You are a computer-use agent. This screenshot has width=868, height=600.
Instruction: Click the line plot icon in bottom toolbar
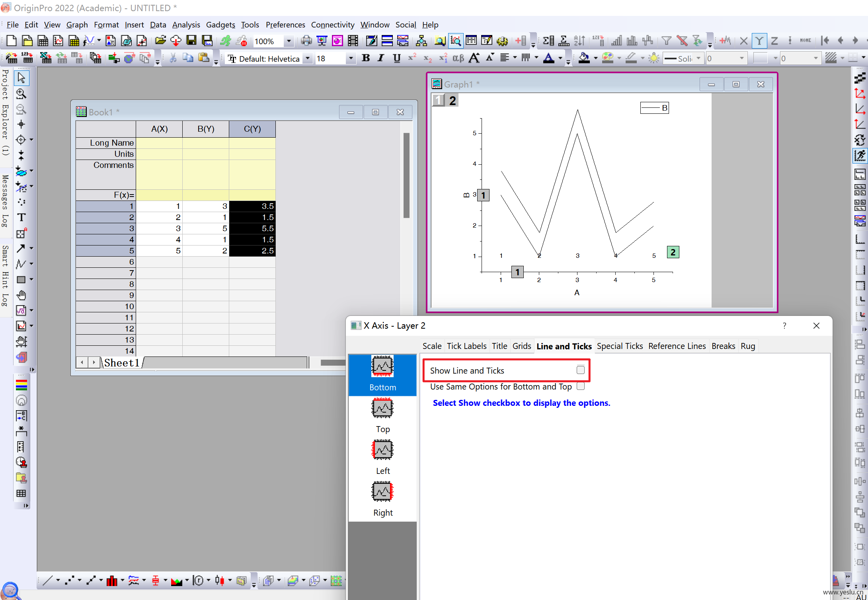(x=47, y=581)
